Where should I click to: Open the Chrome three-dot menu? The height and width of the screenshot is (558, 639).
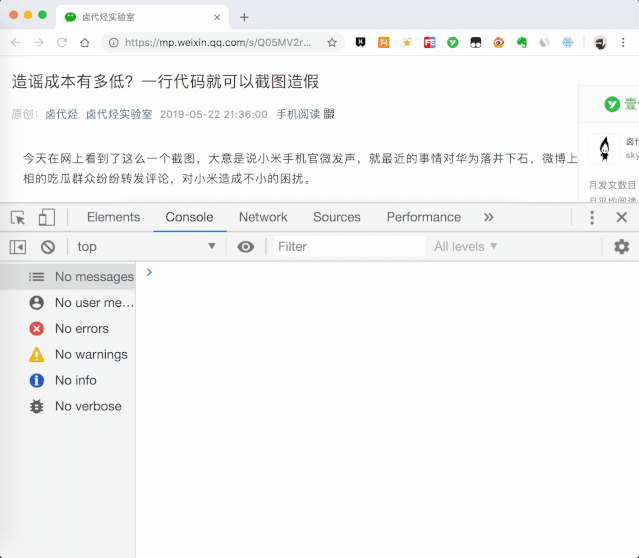tap(623, 42)
